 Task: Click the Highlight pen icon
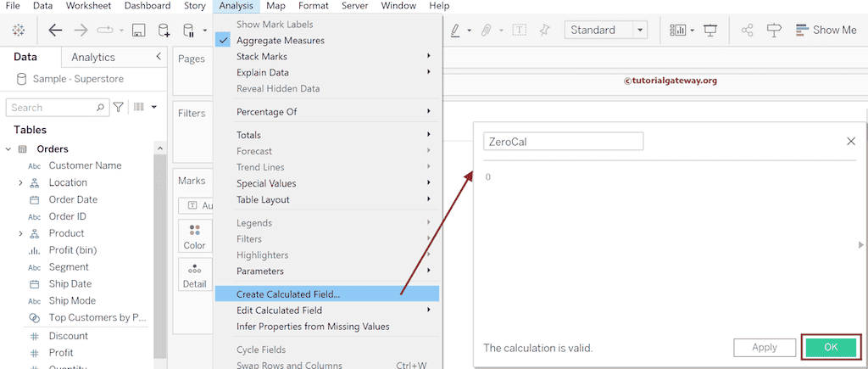455,31
